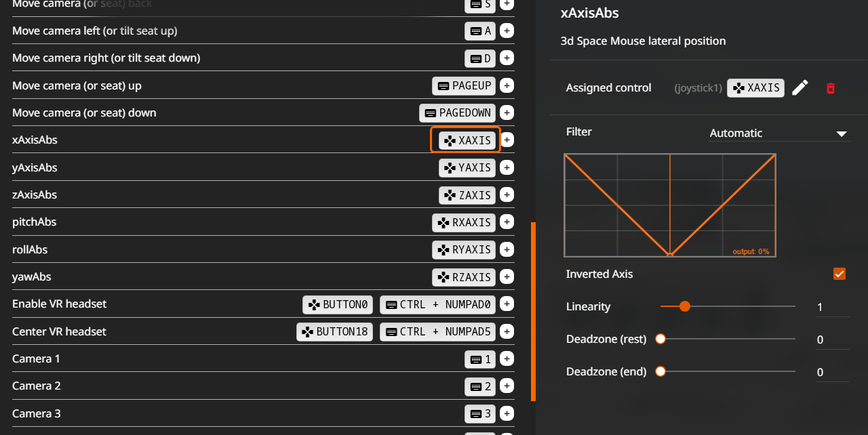The width and height of the screenshot is (868, 435).
Task: Click CTRL + NUMPAD5 binding
Action: pos(437,331)
